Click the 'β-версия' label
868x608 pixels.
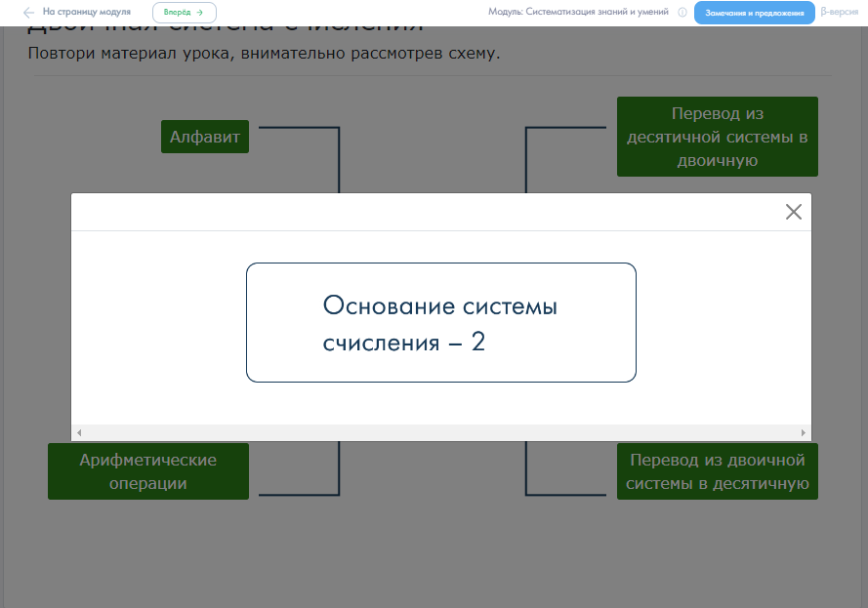[840, 12]
